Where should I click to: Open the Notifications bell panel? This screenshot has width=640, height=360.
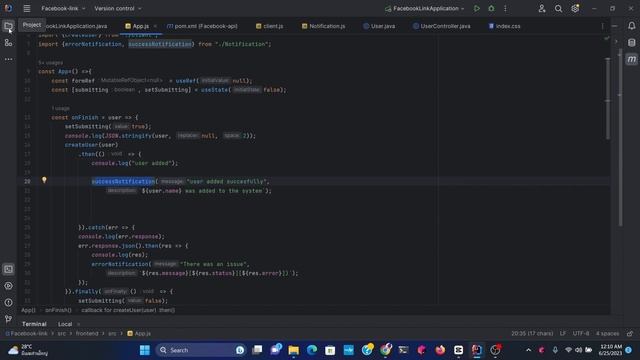631,26
